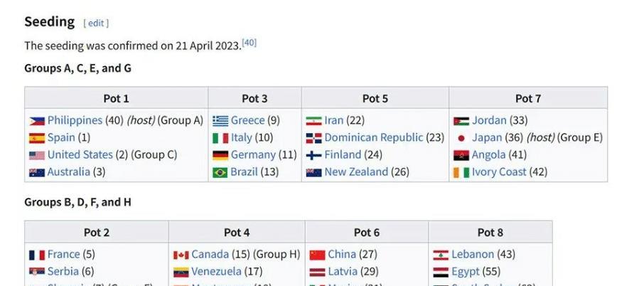
Task: Open the Australia link
Action: click(68, 172)
